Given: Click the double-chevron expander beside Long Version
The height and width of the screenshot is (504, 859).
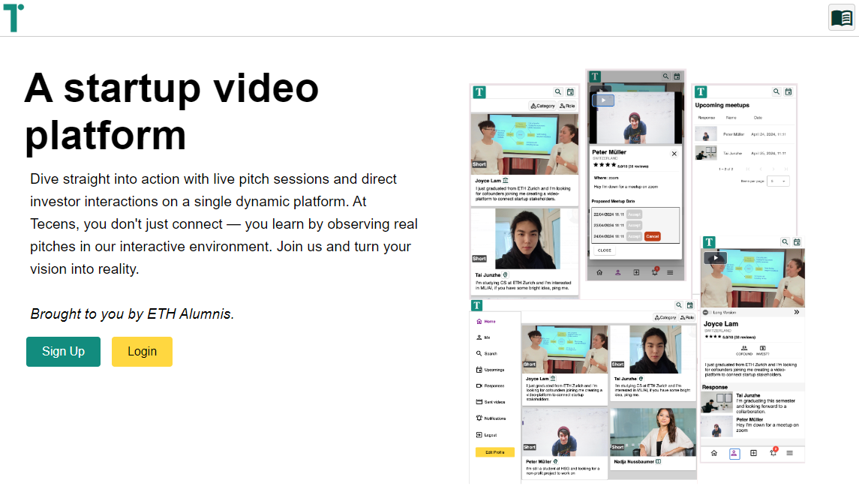Looking at the screenshot, I should click(797, 312).
